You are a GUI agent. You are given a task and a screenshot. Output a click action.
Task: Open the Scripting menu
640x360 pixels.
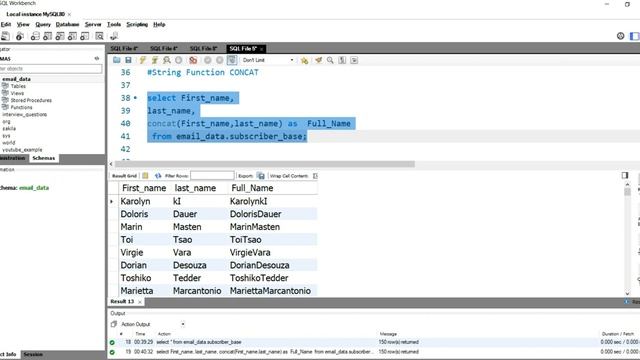[137, 24]
